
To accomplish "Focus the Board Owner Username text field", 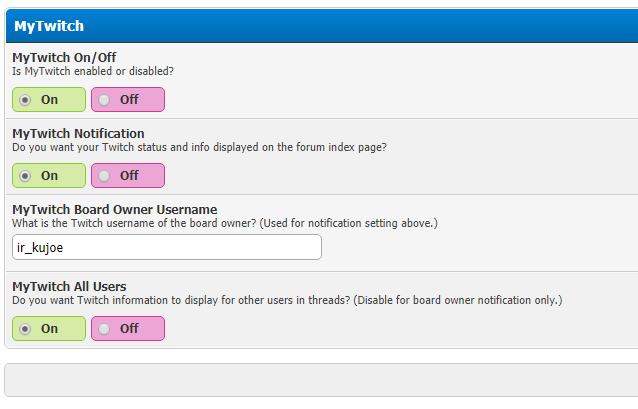I will 166,247.
